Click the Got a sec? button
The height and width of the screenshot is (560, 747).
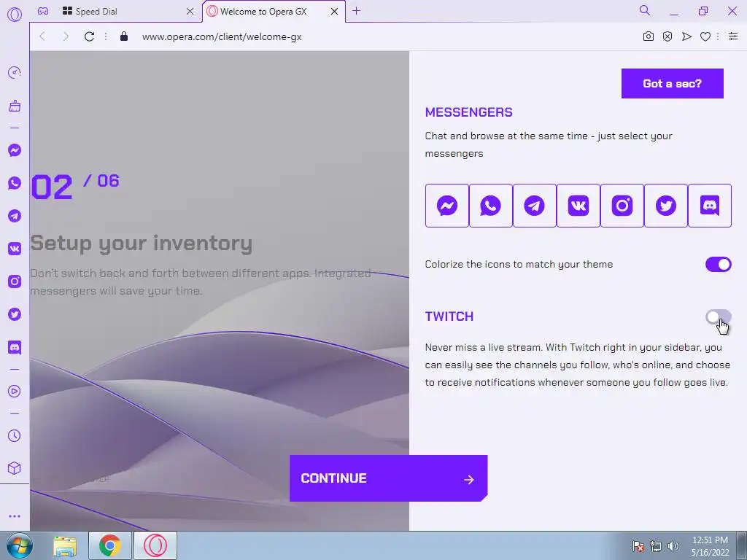[672, 83]
